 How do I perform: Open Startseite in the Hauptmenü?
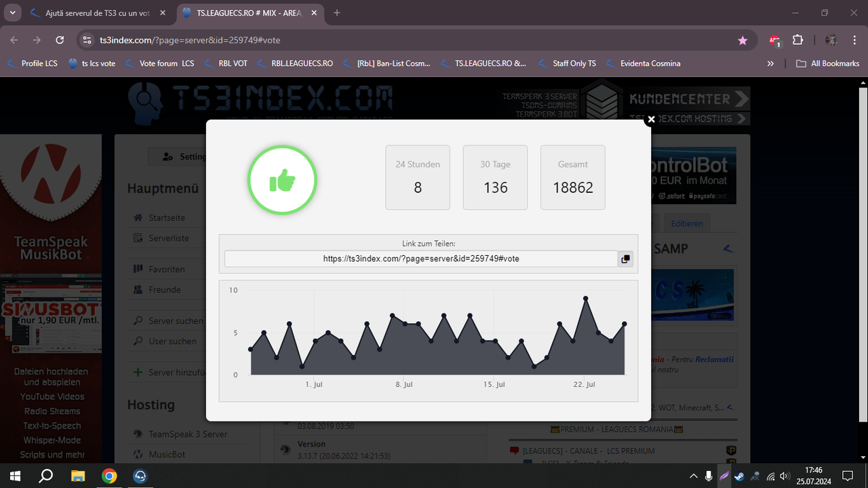(167, 218)
